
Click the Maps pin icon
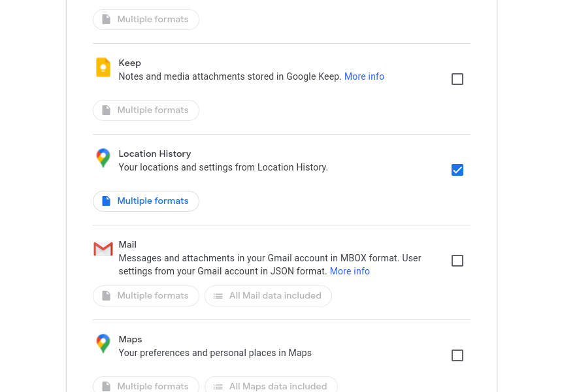103,344
